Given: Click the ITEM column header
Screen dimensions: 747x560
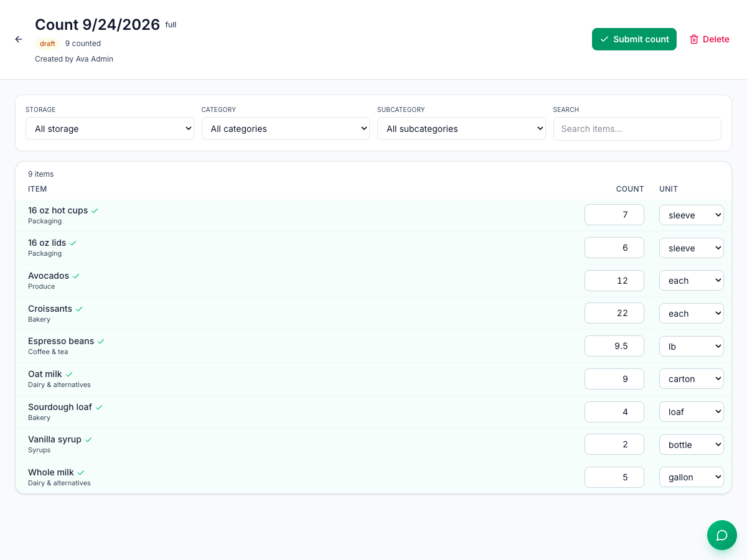Looking at the screenshot, I should 37,189.
